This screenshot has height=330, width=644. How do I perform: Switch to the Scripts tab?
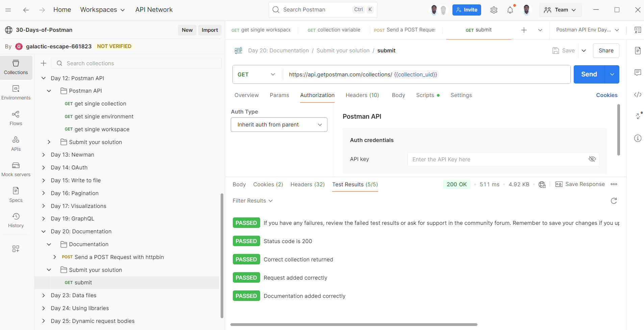point(428,95)
